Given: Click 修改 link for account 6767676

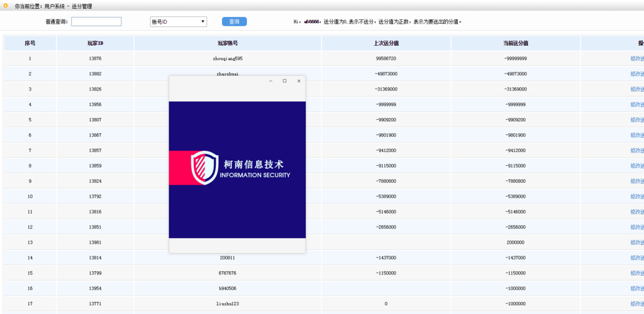Looking at the screenshot, I should (637, 273).
